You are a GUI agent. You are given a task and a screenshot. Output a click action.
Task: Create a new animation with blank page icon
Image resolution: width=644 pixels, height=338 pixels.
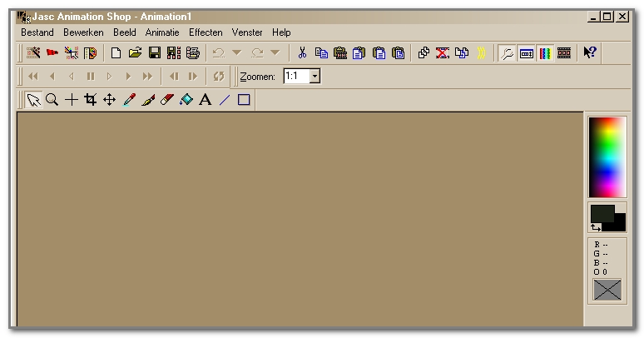click(116, 52)
